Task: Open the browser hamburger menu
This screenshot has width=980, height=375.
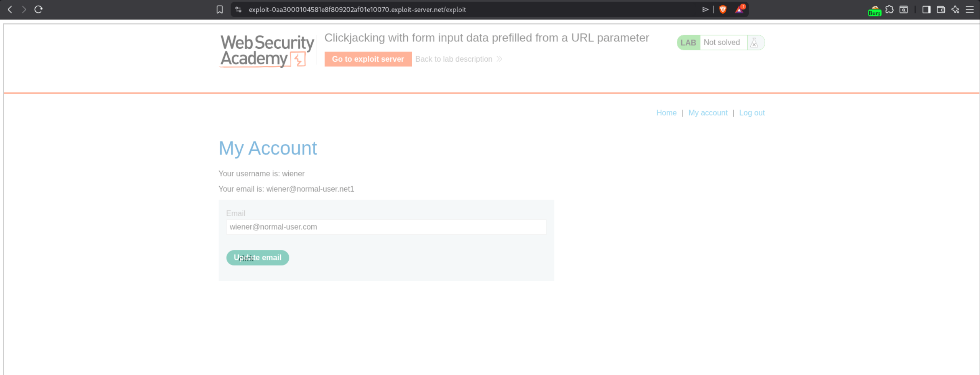Action: [x=970, y=10]
